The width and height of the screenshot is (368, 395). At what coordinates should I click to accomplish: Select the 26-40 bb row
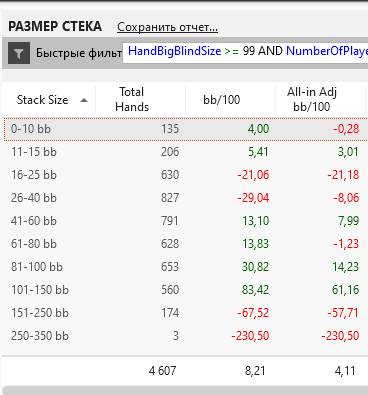[185, 198]
